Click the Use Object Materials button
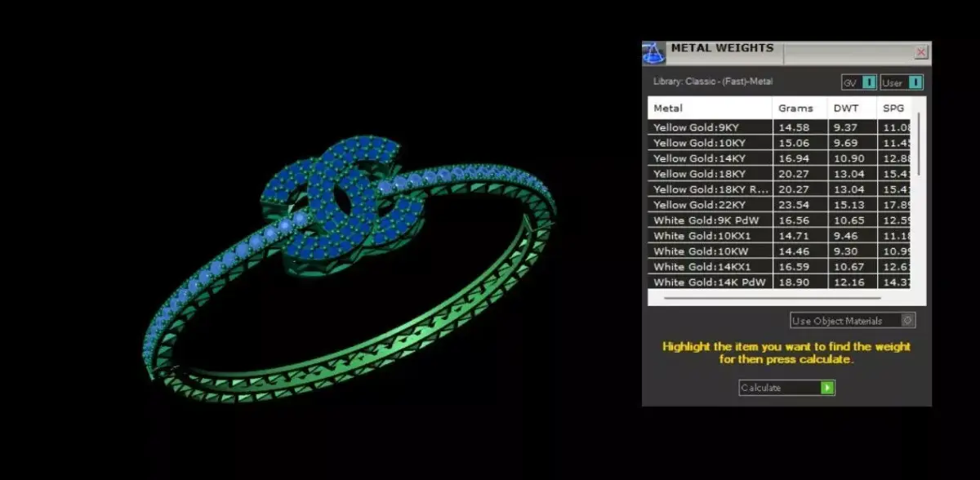 click(853, 321)
